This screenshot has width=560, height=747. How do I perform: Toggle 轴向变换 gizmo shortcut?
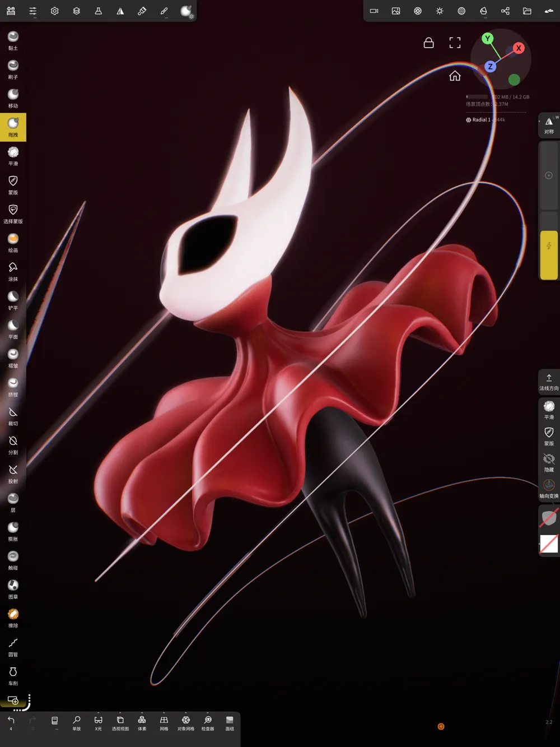[549, 489]
